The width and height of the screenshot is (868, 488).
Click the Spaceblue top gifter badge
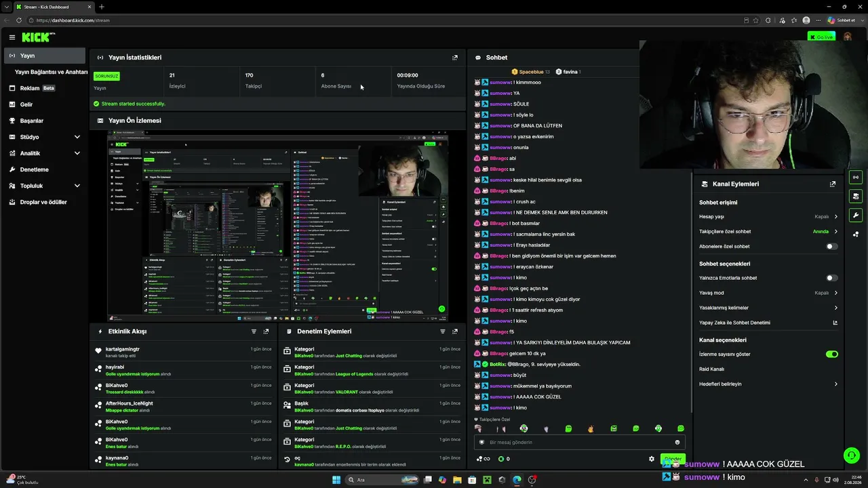click(531, 72)
